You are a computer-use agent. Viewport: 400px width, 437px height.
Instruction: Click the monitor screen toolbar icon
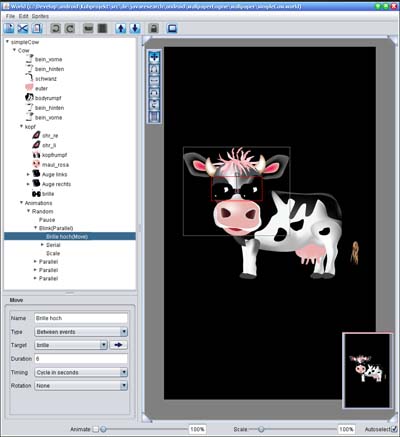172,28
